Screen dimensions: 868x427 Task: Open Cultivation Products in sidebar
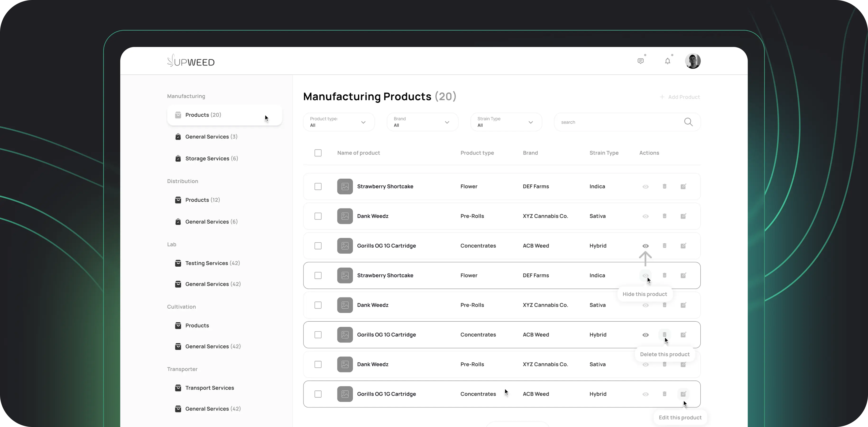(192, 325)
